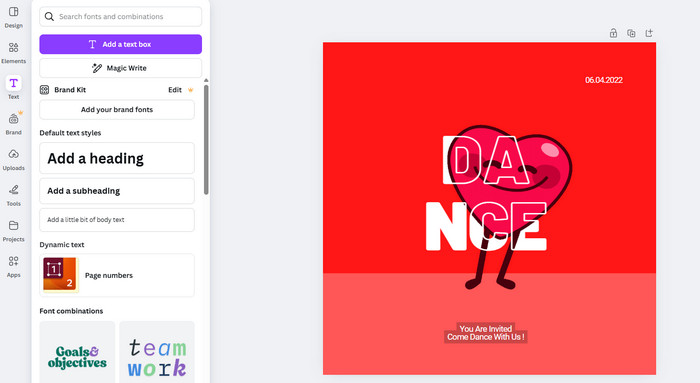Open the Design sidebar panel
This screenshot has height=383, width=700.
[x=13, y=17]
